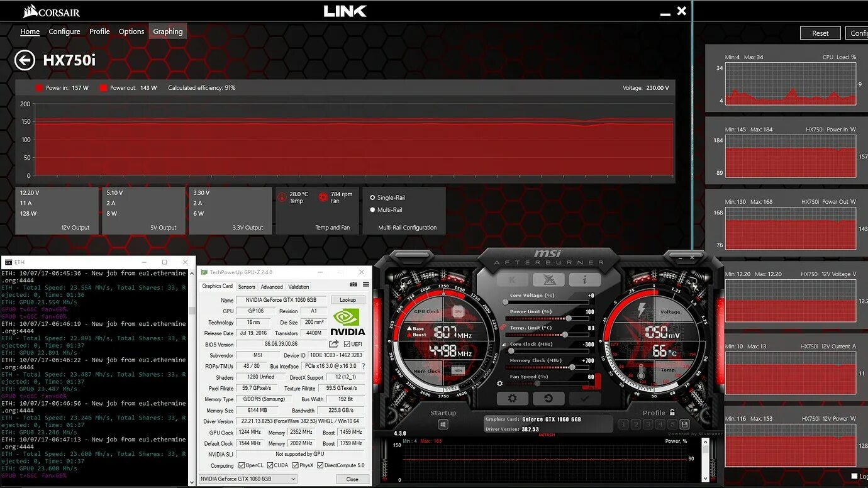Select the 12V Output panel
The height and width of the screenshot is (488, 868).
[57, 211]
